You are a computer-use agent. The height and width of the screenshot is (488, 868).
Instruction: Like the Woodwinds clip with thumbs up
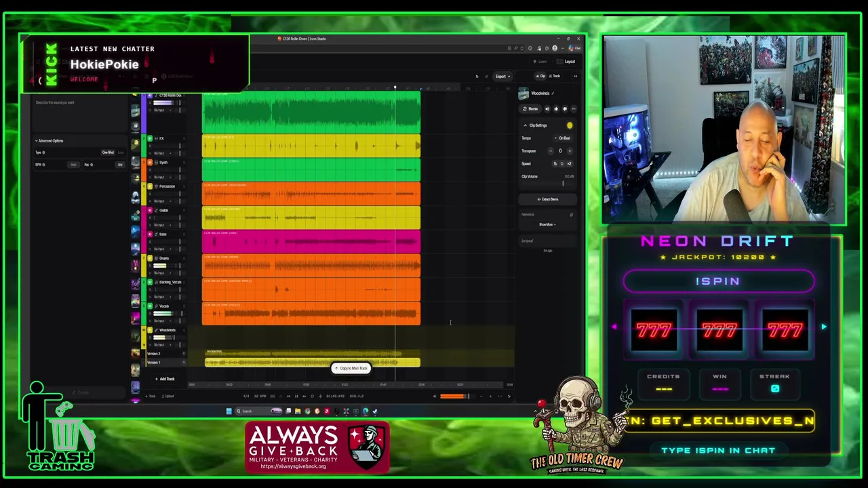556,108
